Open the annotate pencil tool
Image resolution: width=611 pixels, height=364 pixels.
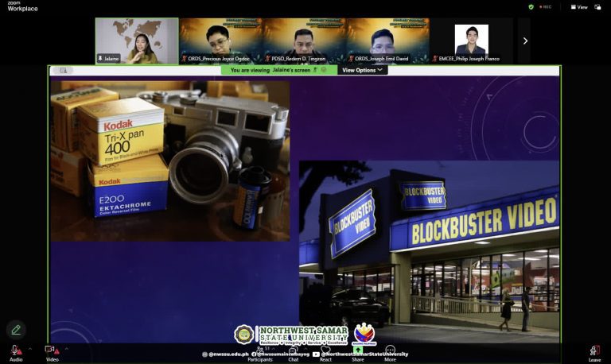[x=16, y=330]
